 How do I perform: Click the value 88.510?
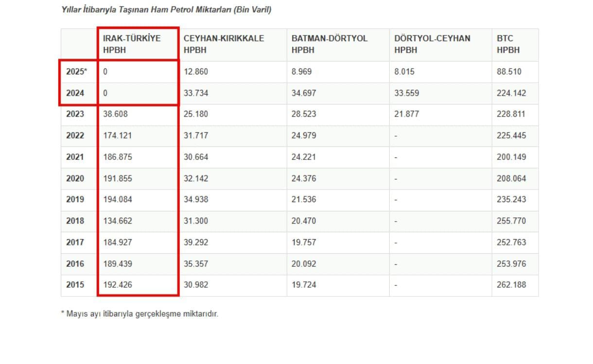coord(509,72)
